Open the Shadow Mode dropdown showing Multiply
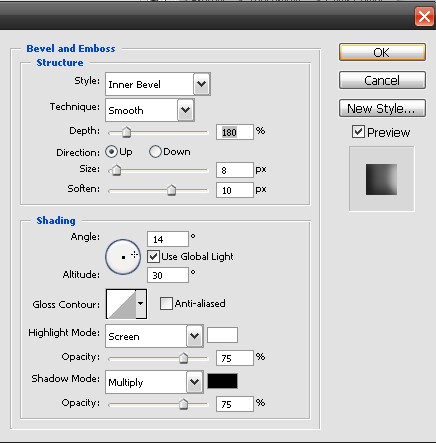This screenshot has width=436, height=443. [154, 382]
